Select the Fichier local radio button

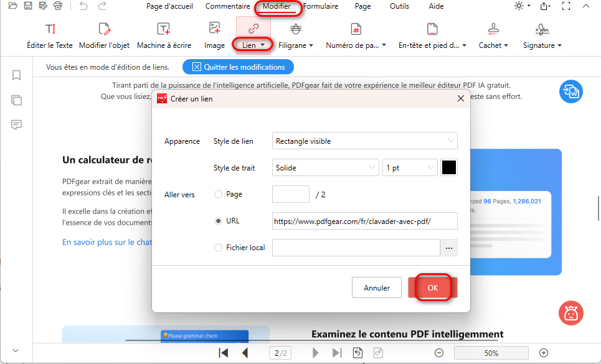tap(218, 248)
